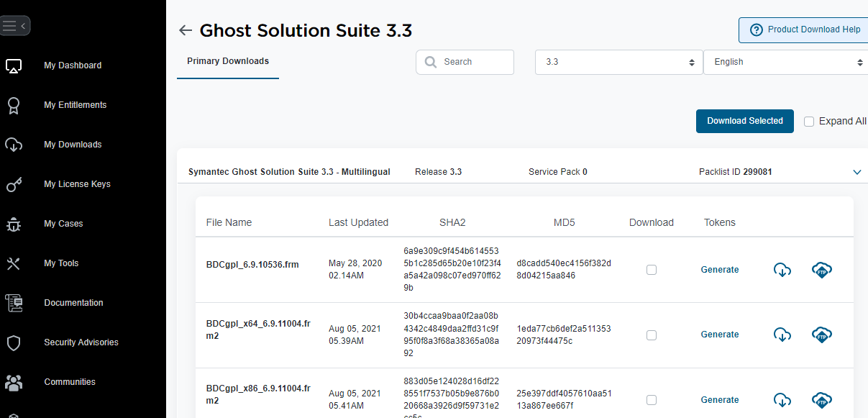The image size is (868, 418).
Task: Generate a token for BDCgpl_6.9.10536.frm
Action: pyautogui.click(x=720, y=270)
